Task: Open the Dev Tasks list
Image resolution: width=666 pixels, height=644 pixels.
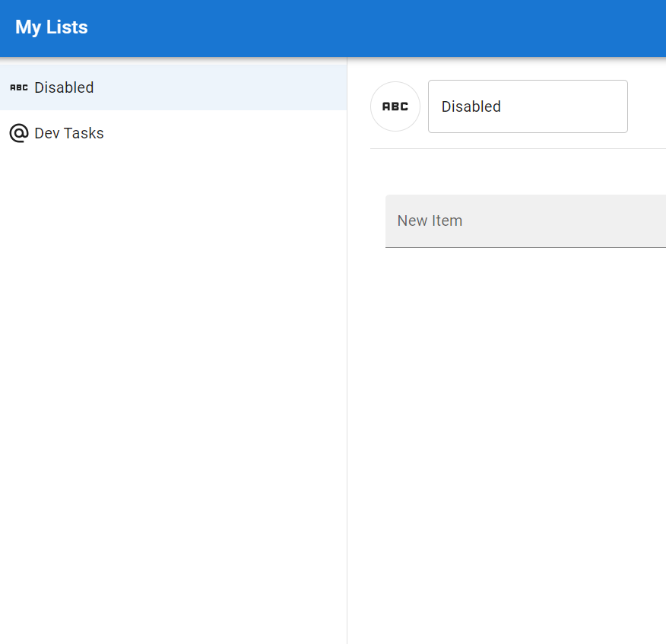Action: coord(173,133)
